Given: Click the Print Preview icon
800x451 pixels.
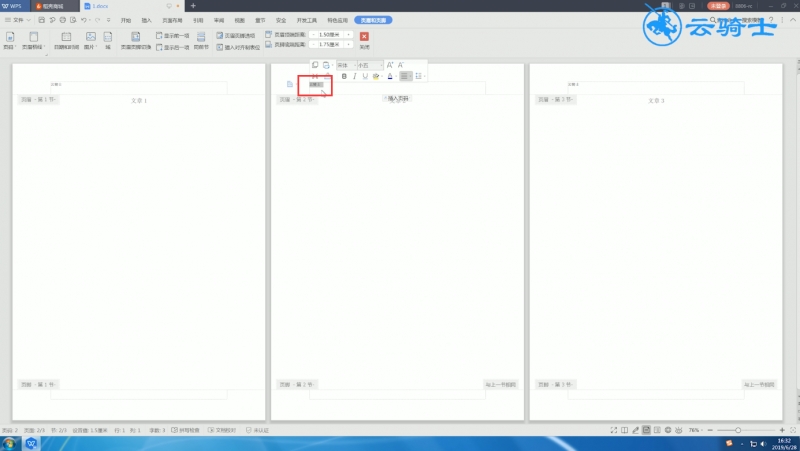Looking at the screenshot, I should (x=73, y=20).
